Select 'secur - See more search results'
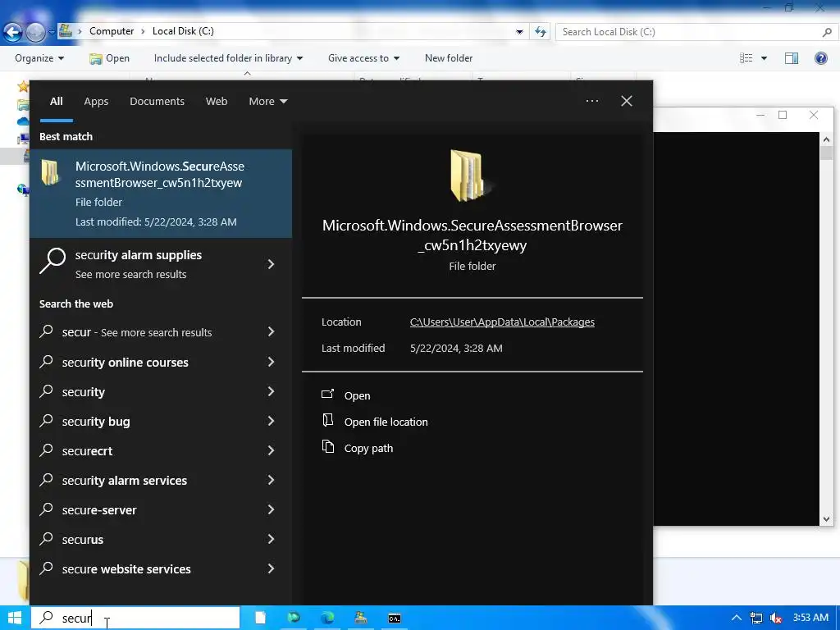 [x=137, y=332]
